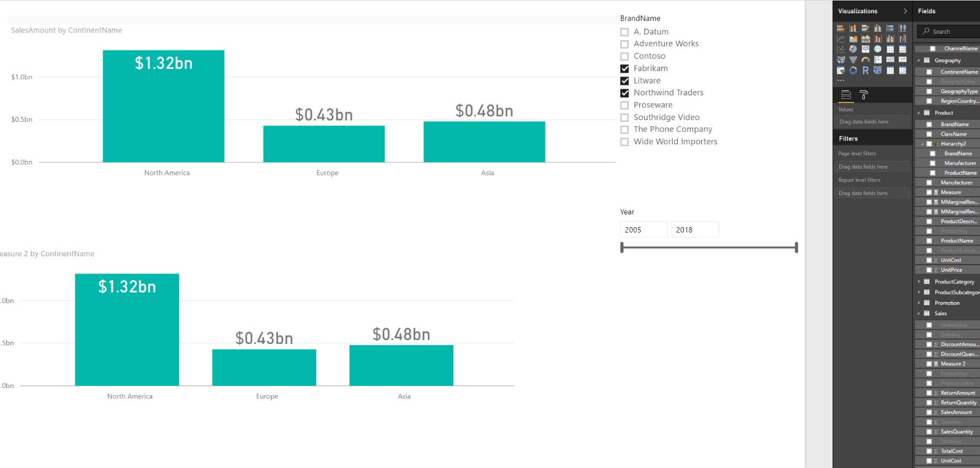This screenshot has height=468, width=980.
Task: Switch to the Fields well tab
Action: 846,95
